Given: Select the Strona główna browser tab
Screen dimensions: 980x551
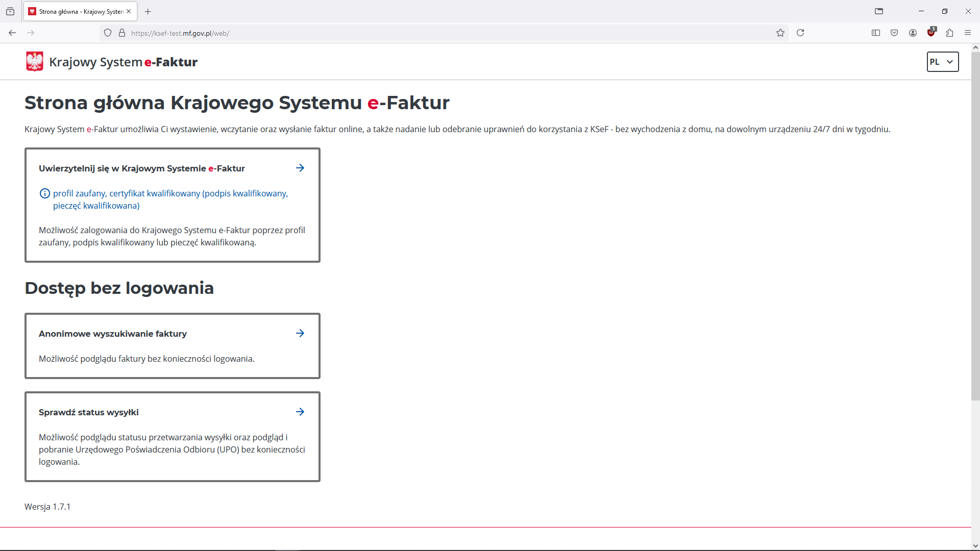Looking at the screenshot, I should pos(77,11).
